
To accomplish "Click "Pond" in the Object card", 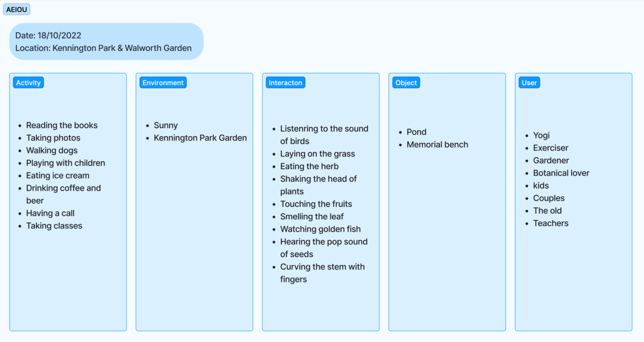I will (x=416, y=132).
